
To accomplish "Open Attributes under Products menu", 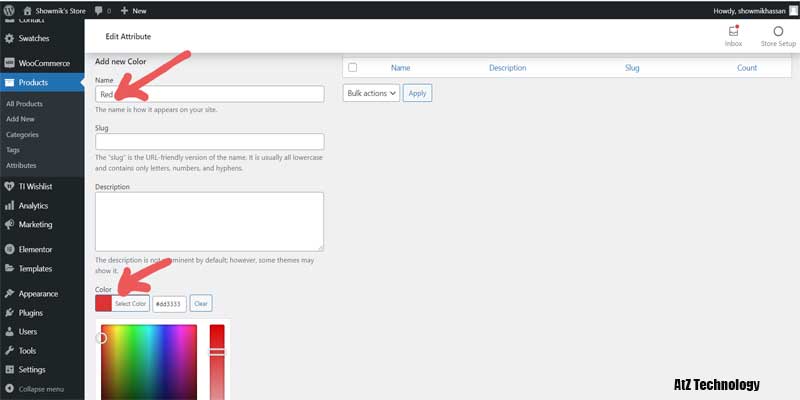I will click(x=20, y=164).
